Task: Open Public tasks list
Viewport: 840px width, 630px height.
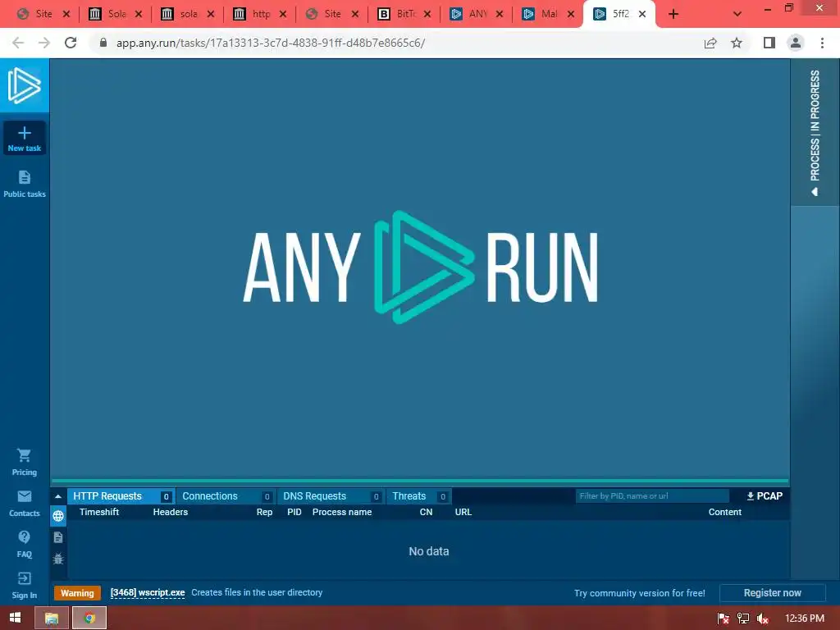Action: 24,184
